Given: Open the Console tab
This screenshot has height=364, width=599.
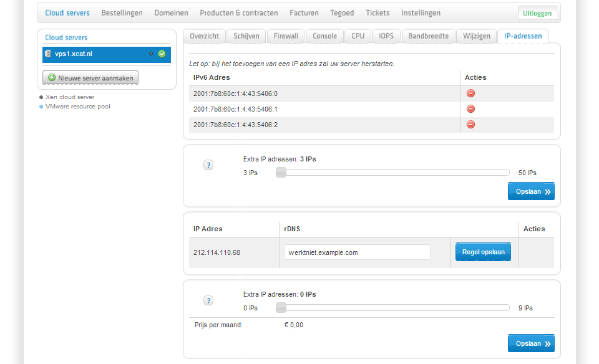Looking at the screenshot, I should [x=324, y=36].
